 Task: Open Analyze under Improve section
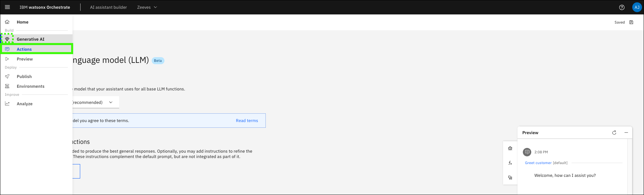(24, 104)
